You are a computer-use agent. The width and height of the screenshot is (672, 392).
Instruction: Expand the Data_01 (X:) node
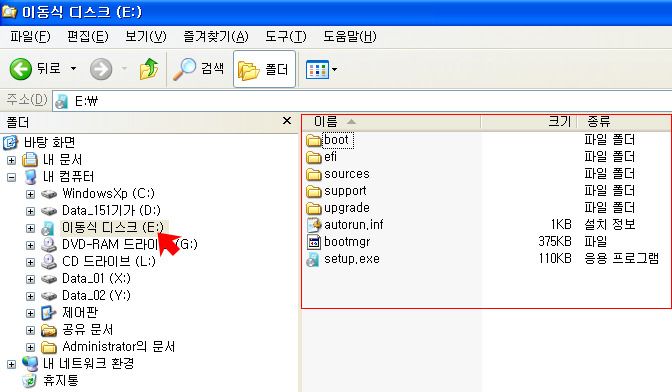tap(30, 279)
